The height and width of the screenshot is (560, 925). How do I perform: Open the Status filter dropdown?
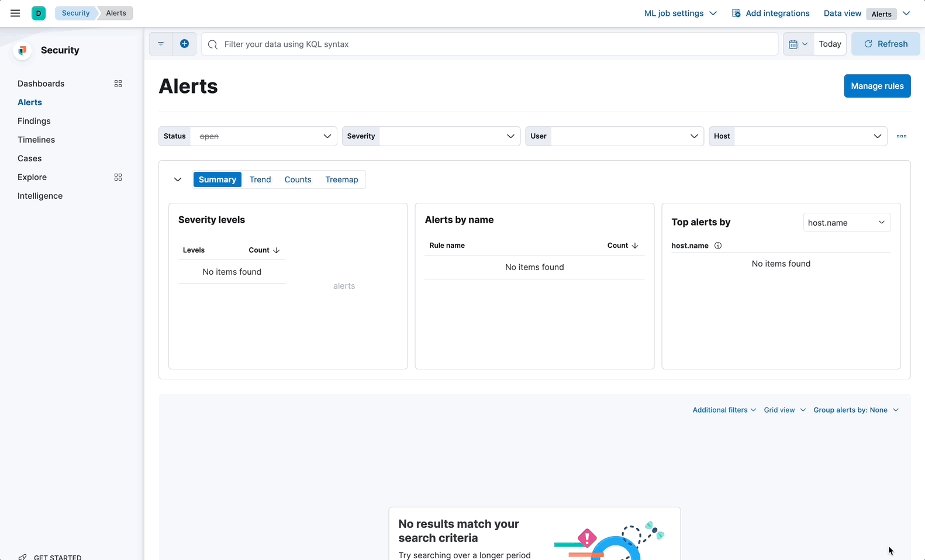[263, 136]
